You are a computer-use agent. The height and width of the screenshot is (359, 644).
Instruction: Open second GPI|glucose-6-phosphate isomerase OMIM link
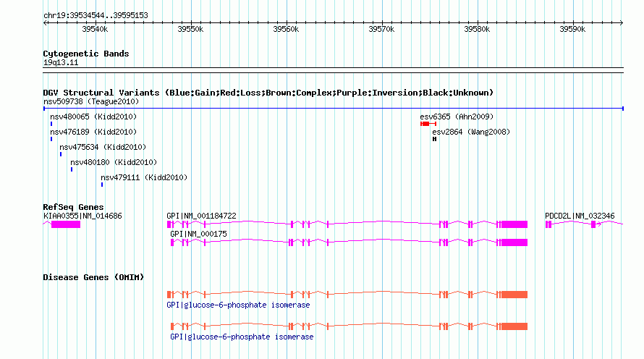242,337
